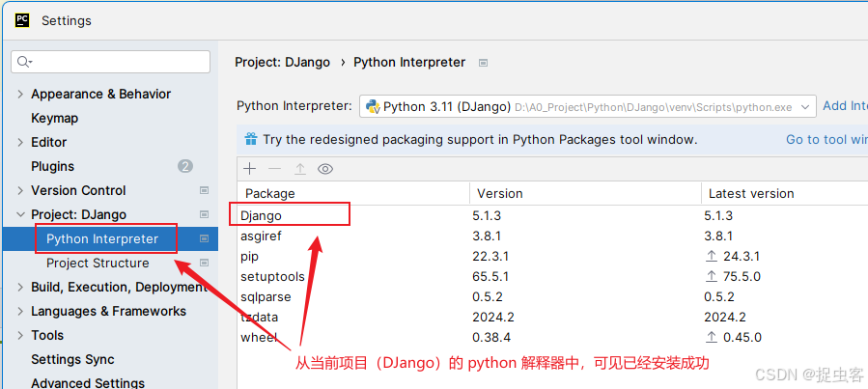The image size is (868, 389).
Task: Toggle show early releases eye icon
Action: [x=325, y=169]
